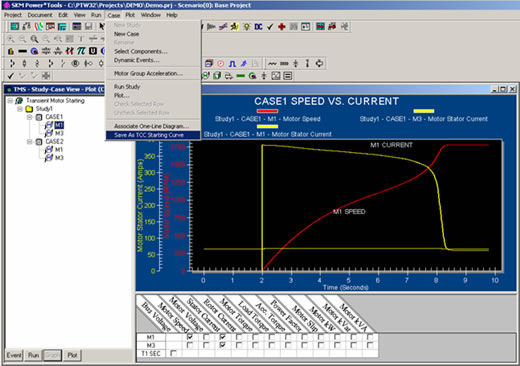Click the text T tool icon

click(81, 39)
